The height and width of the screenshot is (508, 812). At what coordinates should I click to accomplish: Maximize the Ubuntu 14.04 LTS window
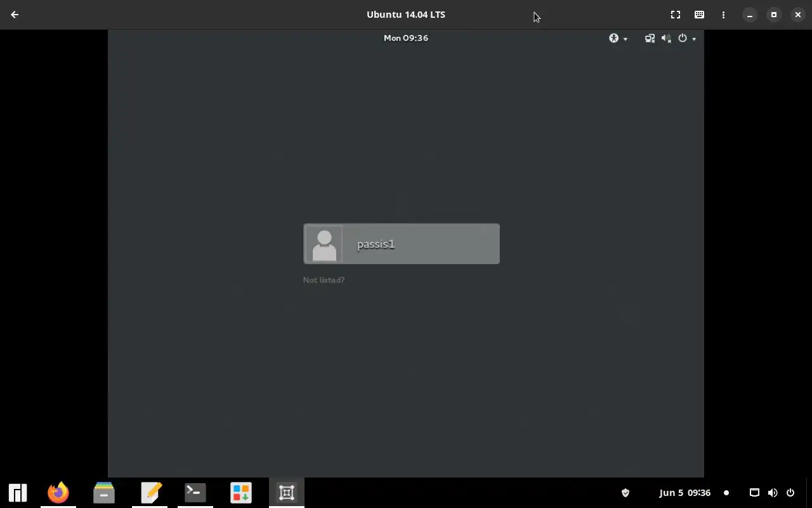774,15
